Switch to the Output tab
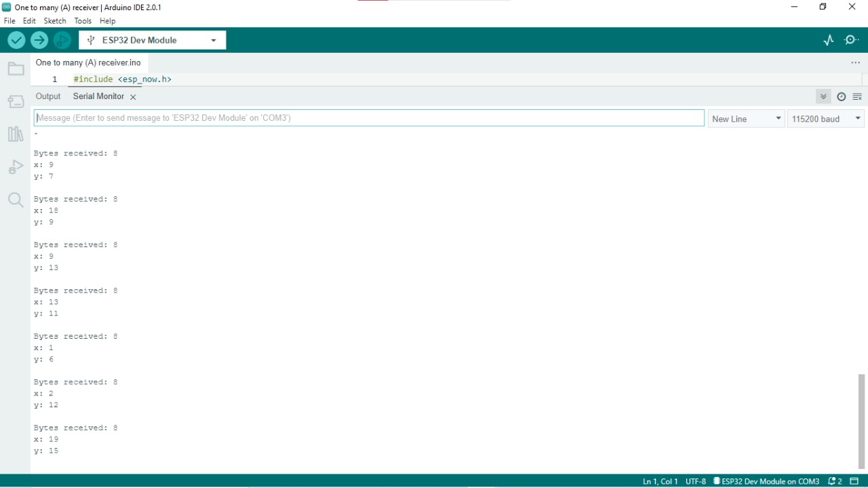Viewport: 868px width, 488px height. pos(47,96)
